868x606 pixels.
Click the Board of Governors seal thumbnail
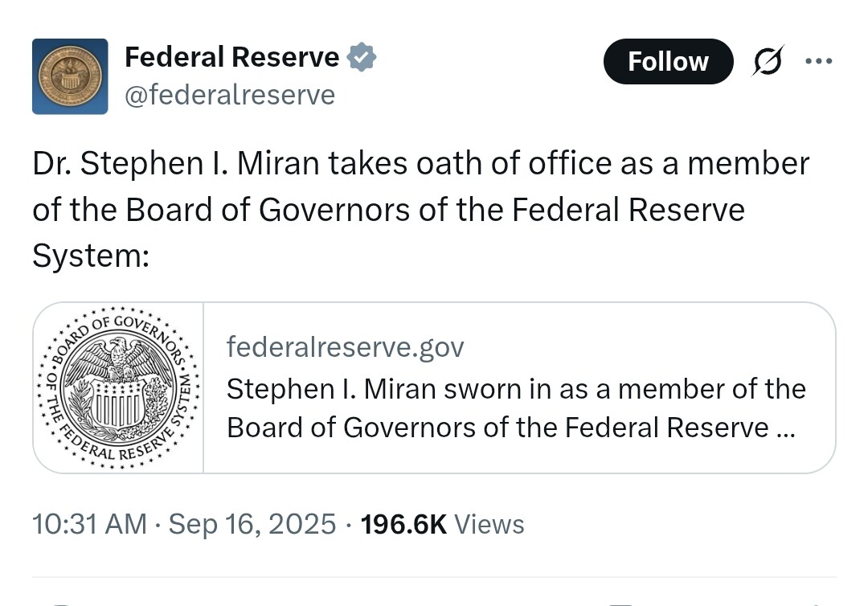[118, 387]
